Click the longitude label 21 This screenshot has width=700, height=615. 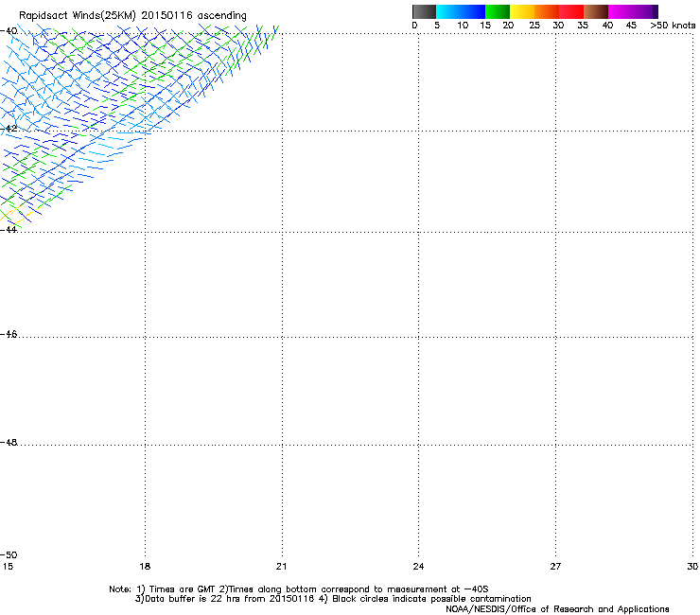(281, 567)
